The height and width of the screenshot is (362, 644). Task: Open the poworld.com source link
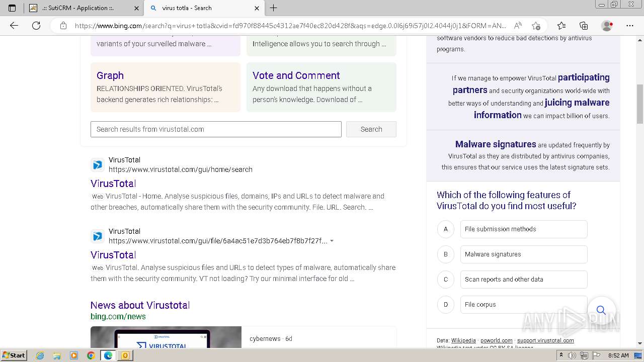tap(497, 340)
